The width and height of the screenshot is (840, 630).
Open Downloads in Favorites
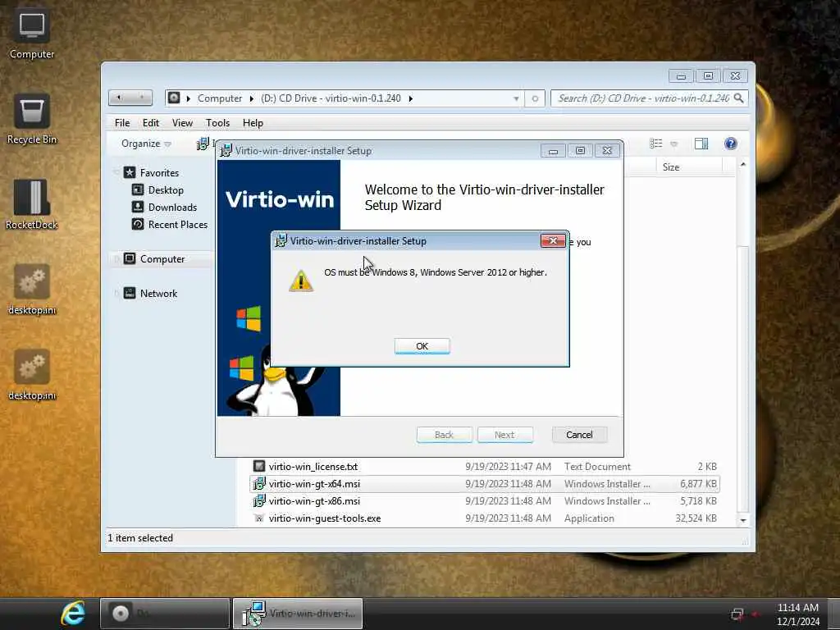[x=172, y=208]
